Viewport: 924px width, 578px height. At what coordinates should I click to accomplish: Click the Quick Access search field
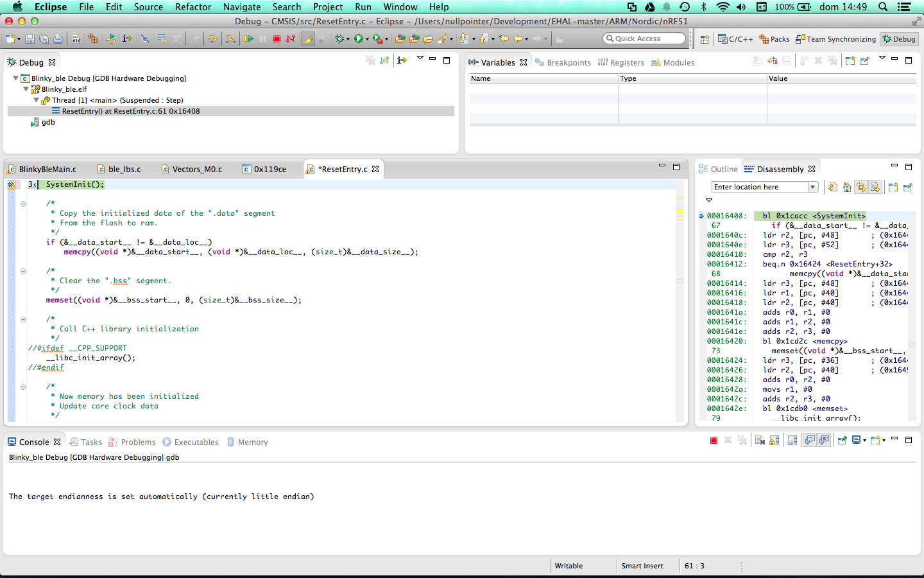click(x=644, y=39)
